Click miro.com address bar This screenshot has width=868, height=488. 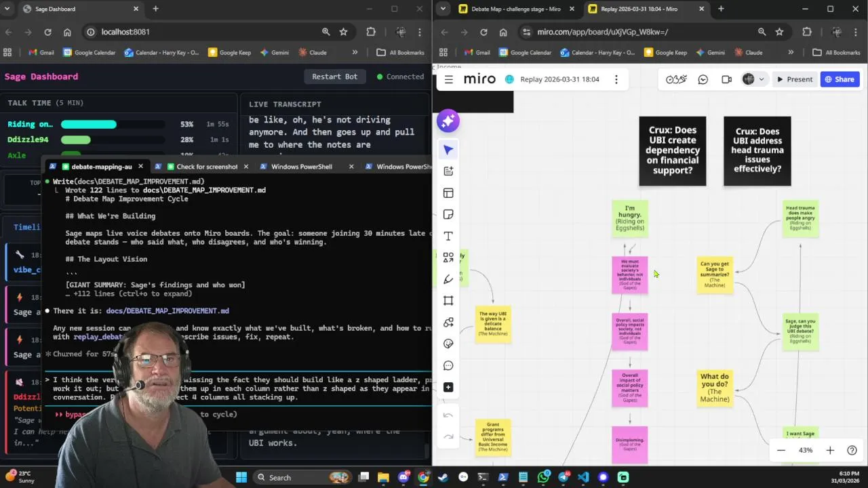tap(637, 32)
